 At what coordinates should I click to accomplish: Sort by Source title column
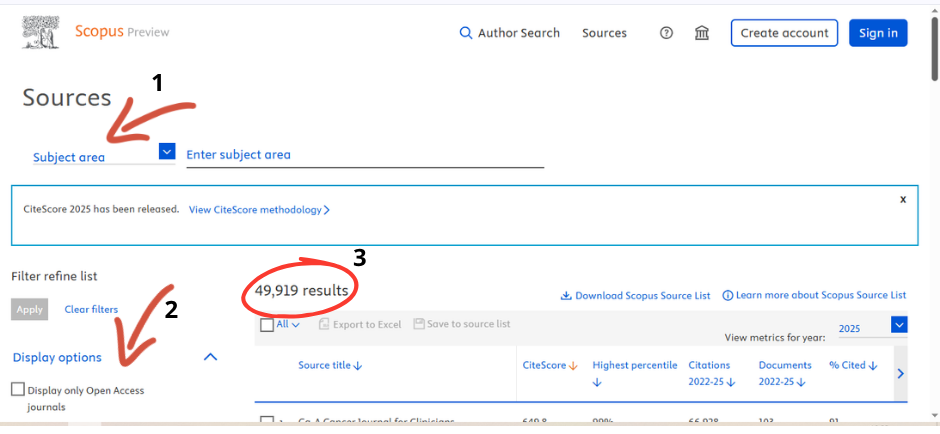tap(330, 365)
